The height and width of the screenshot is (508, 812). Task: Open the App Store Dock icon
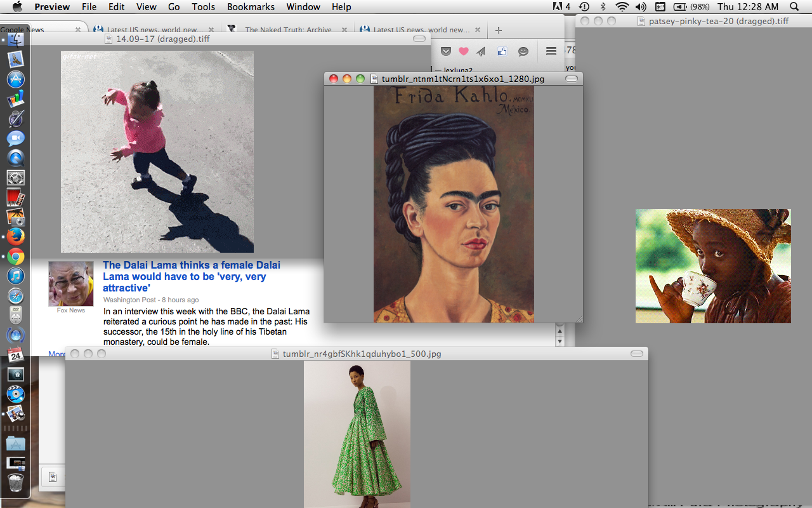(x=16, y=79)
